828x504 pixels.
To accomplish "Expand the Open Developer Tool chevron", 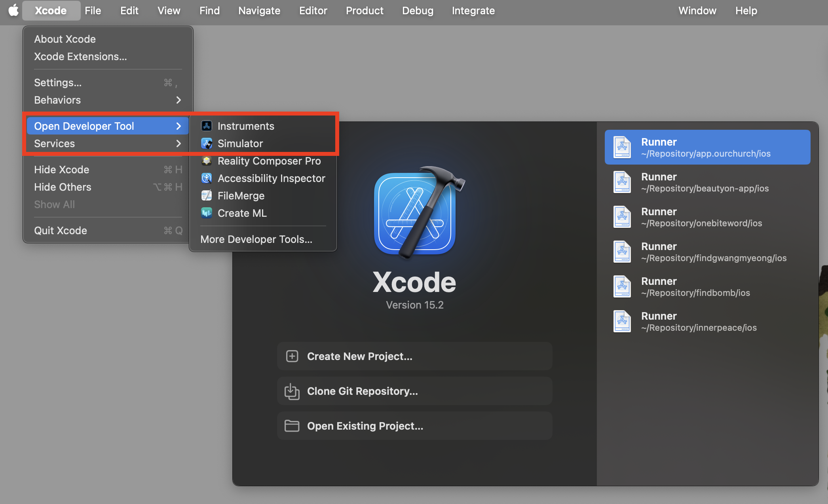I will 179,126.
